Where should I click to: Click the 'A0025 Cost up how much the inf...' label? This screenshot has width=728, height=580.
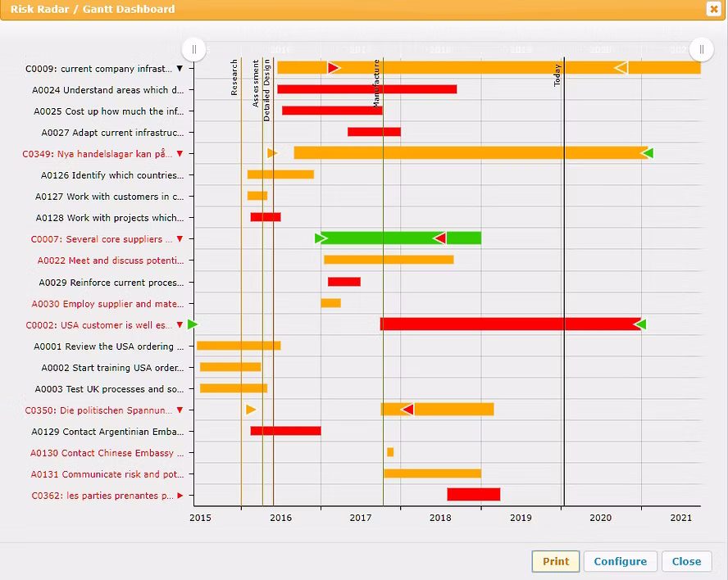[109, 111]
